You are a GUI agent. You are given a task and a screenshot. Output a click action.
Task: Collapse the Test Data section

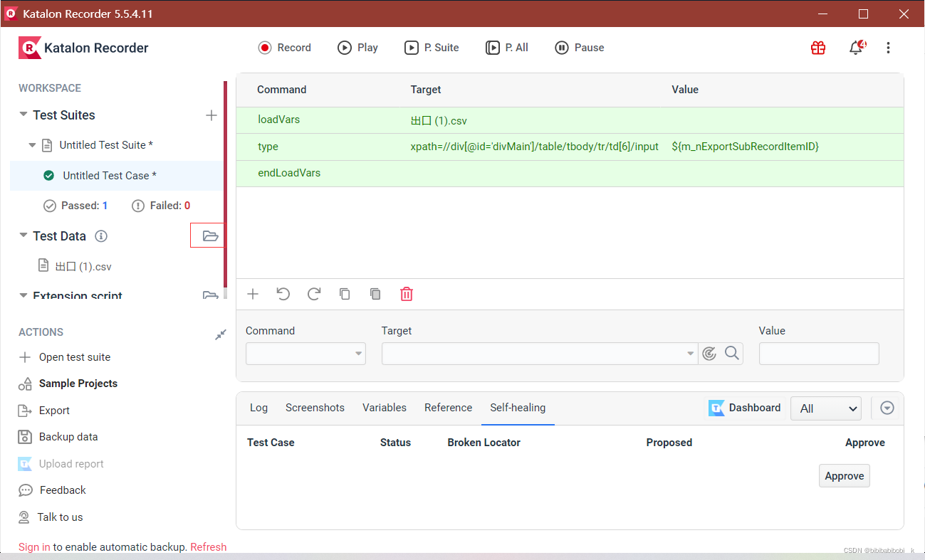(23, 236)
